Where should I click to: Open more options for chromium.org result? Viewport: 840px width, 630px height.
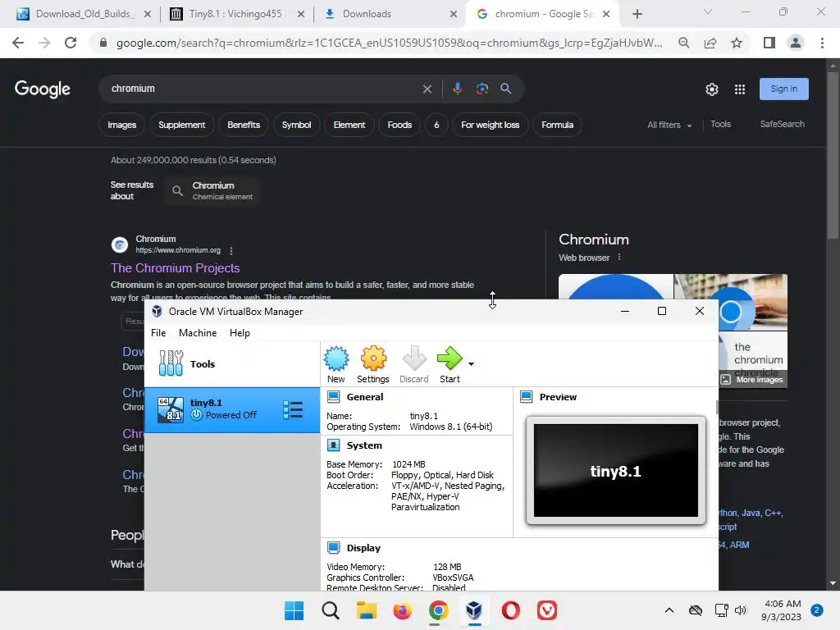231,251
